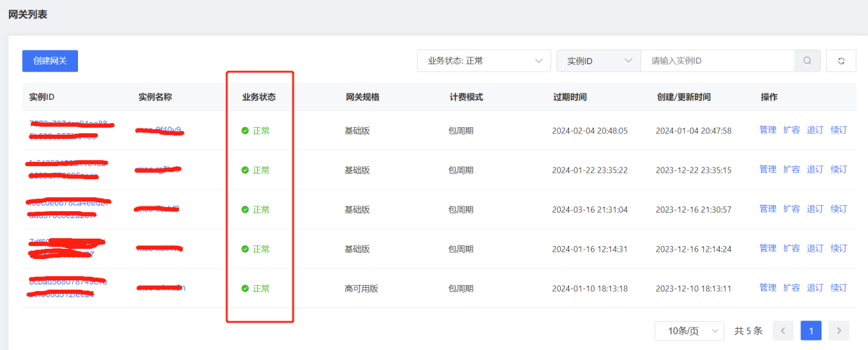Click expiry time 2024-01-10 18:13:18
868x350 pixels.
(x=590, y=288)
